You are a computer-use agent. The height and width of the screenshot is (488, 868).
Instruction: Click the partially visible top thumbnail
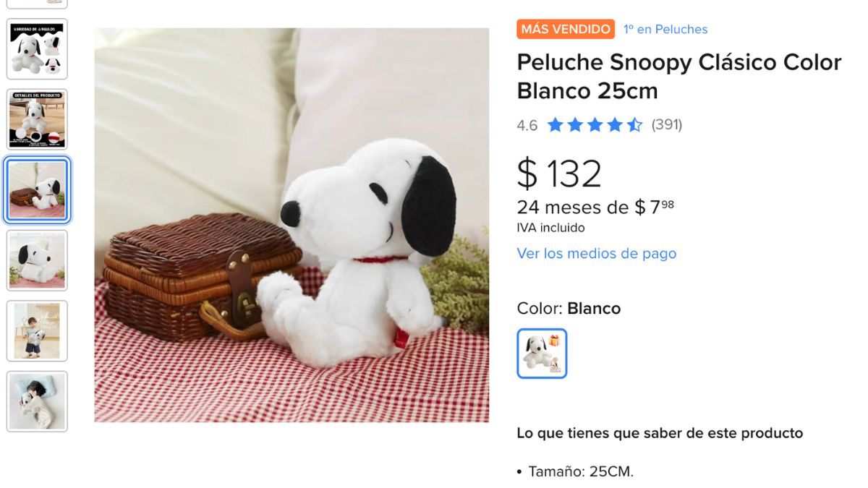(x=37, y=4)
